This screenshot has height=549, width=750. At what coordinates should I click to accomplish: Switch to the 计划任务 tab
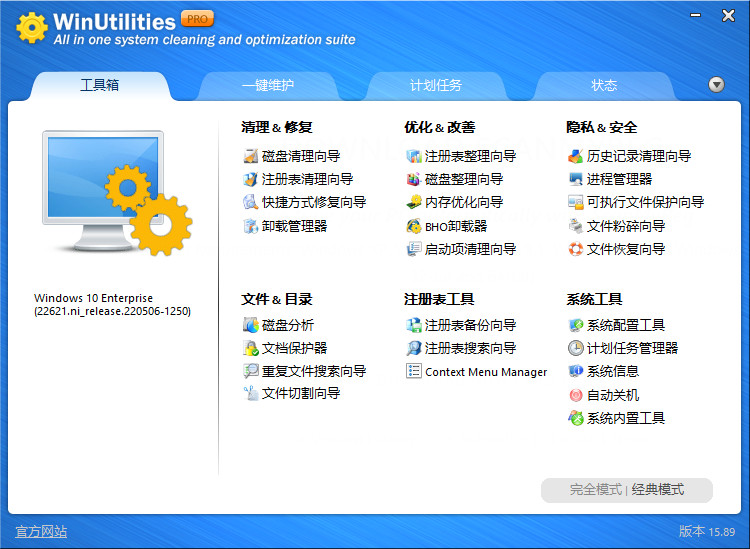436,86
